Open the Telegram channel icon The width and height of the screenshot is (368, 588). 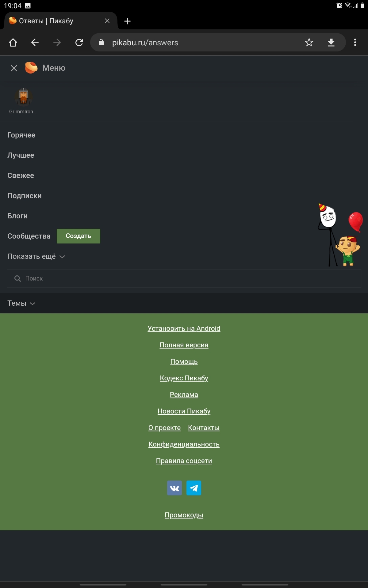pos(194,488)
